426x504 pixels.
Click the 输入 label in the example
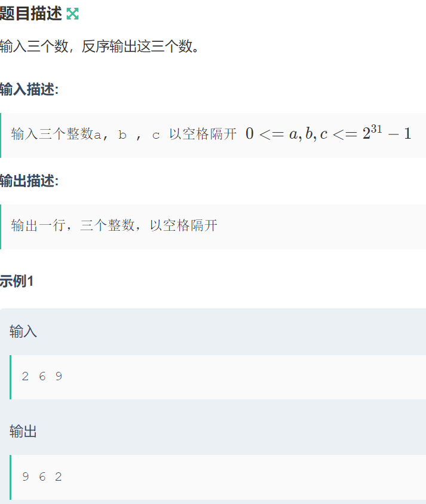(x=23, y=331)
